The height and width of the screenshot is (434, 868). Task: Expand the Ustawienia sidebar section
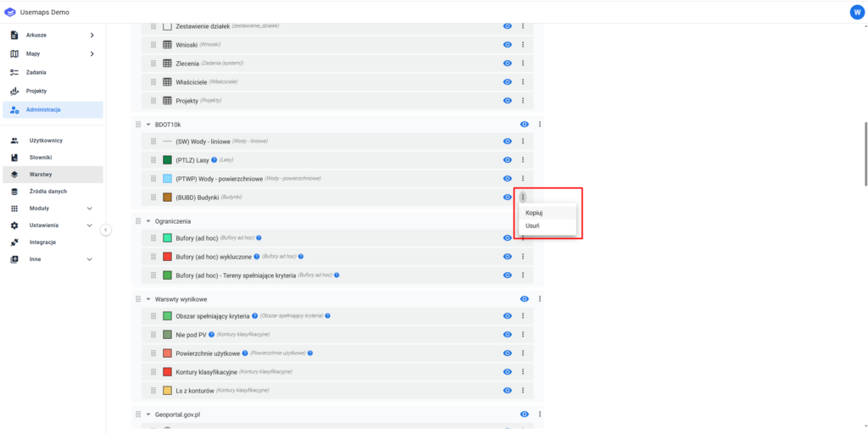click(x=89, y=225)
